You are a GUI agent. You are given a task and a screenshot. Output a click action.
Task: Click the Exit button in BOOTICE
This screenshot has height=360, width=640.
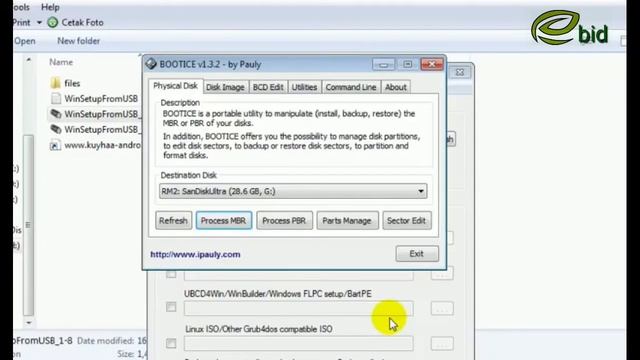coord(417,253)
